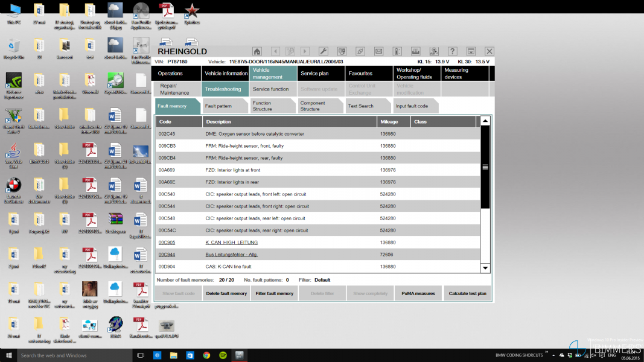Click the fault list scrollbar thumb
Viewport: 644px width, 362px height.
click(x=485, y=167)
